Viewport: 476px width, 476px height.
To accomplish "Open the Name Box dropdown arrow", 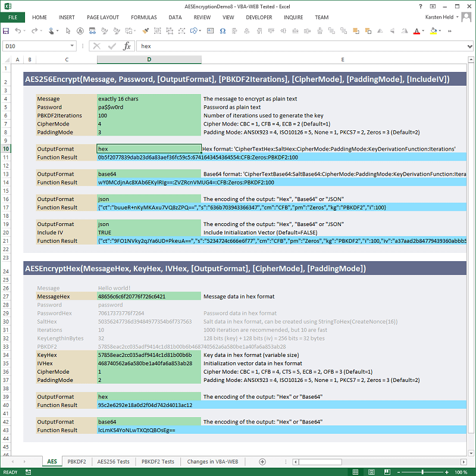I will coord(72,46).
